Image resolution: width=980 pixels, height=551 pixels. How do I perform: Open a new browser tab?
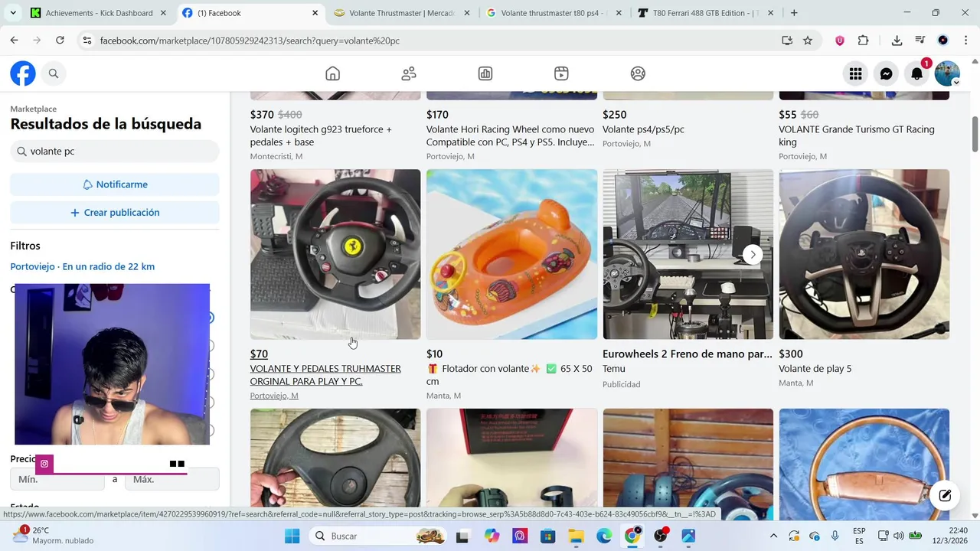[794, 13]
